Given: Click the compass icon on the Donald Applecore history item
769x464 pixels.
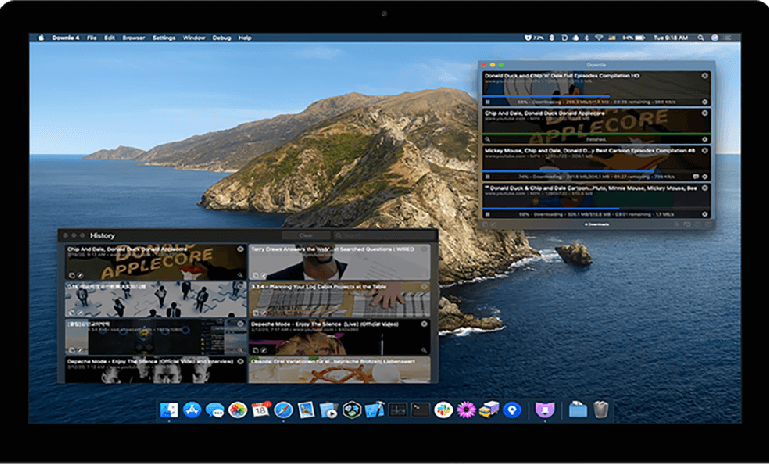Looking at the screenshot, I should click(x=80, y=275).
